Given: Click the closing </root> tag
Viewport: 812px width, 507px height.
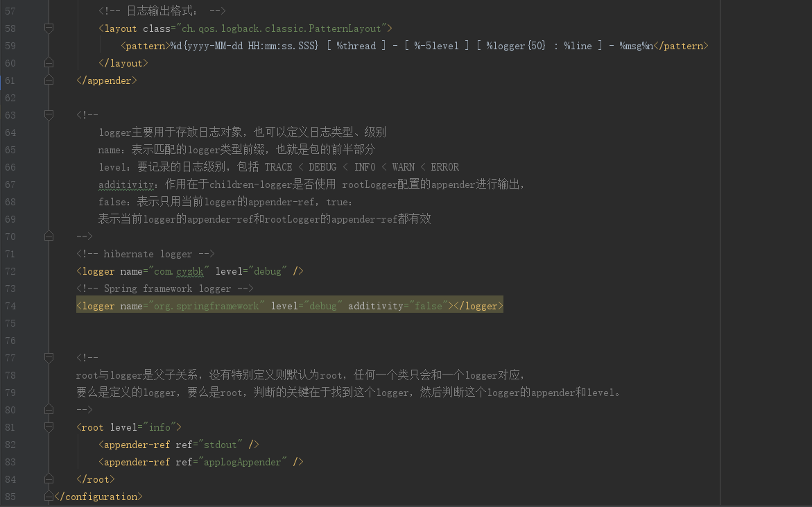Looking at the screenshot, I should pos(95,479).
